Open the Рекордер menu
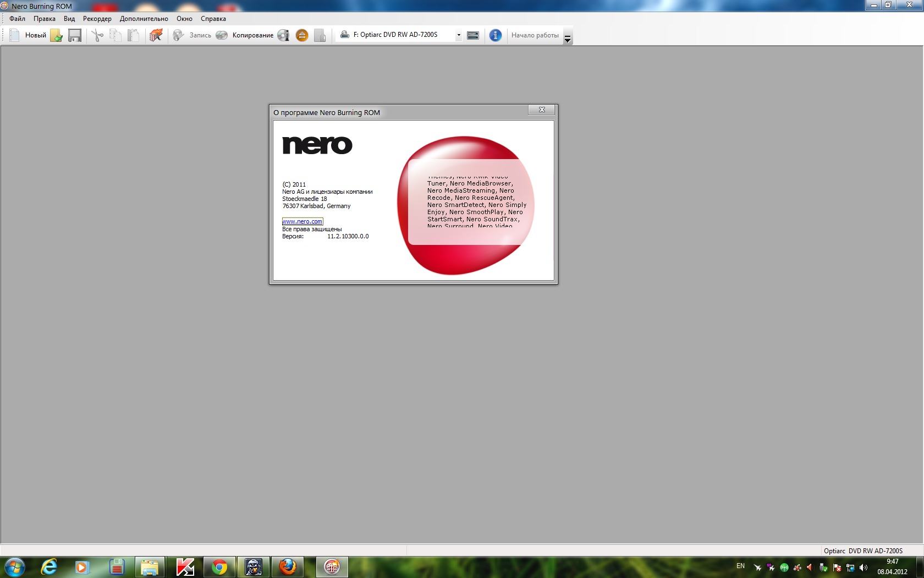 (x=97, y=19)
